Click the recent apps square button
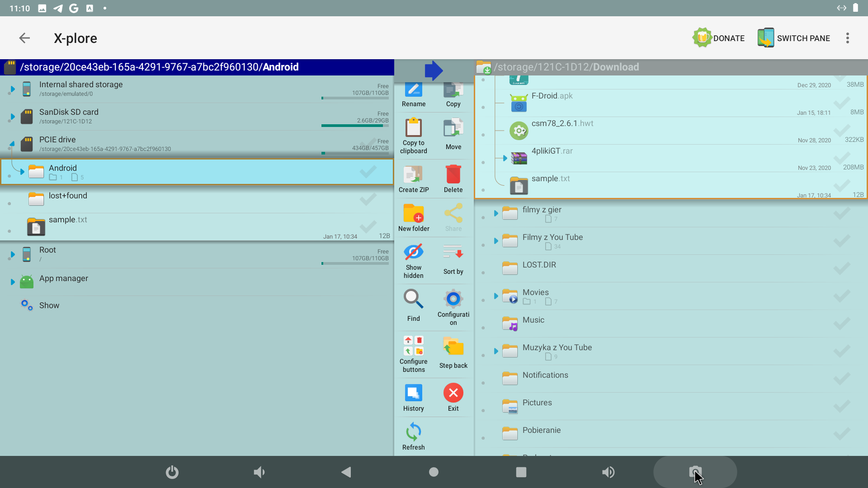The image size is (868, 488). point(521,472)
